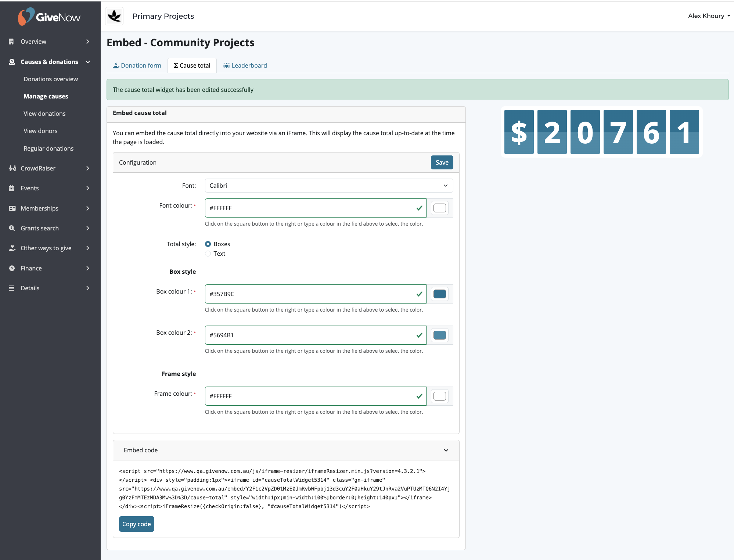The image size is (734, 560).
Task: Click the Details list icon
Action: pyautogui.click(x=12, y=288)
